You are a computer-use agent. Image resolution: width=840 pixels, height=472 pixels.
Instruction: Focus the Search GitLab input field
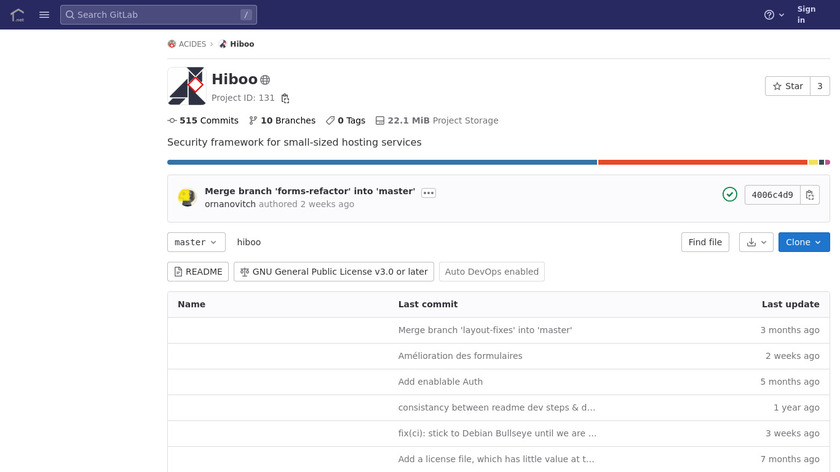coord(158,15)
